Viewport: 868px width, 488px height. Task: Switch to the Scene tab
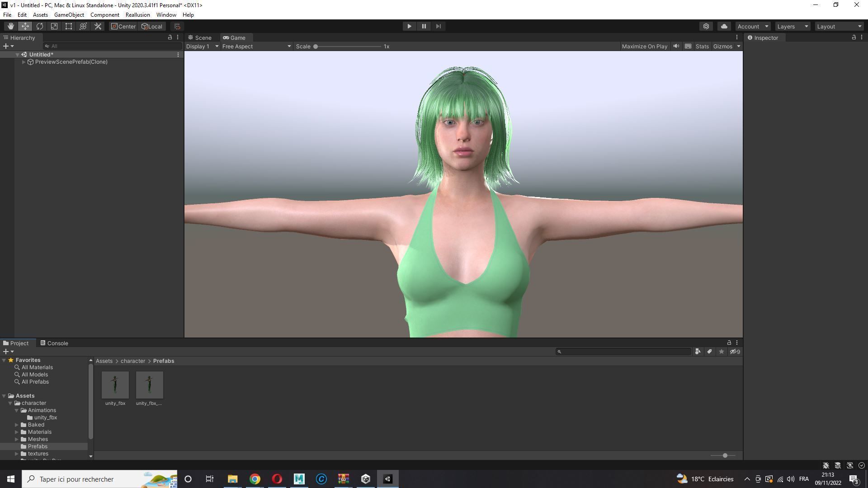tap(200, 38)
